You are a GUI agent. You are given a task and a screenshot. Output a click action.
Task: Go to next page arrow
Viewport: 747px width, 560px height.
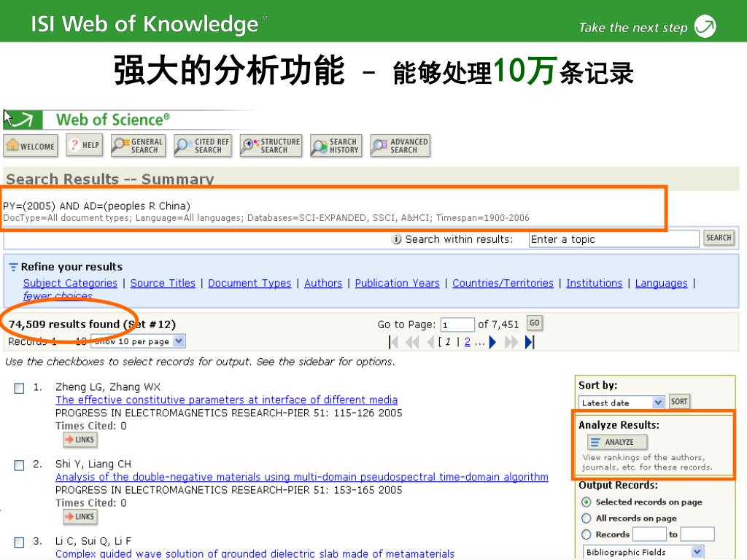click(492, 342)
